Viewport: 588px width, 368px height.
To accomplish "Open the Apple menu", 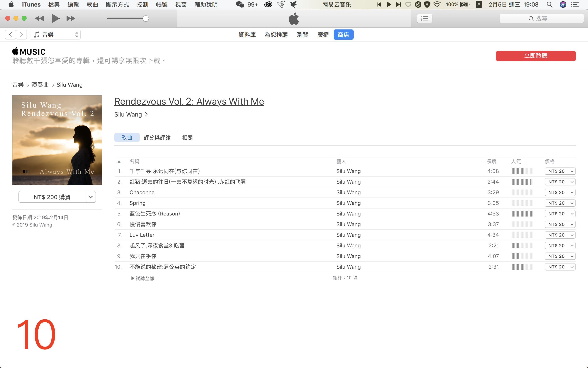I will pyautogui.click(x=11, y=4).
